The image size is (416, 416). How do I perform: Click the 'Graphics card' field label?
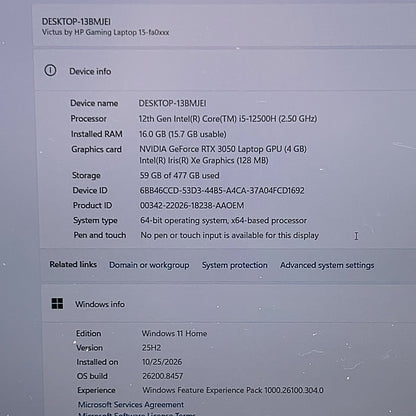[96, 149]
